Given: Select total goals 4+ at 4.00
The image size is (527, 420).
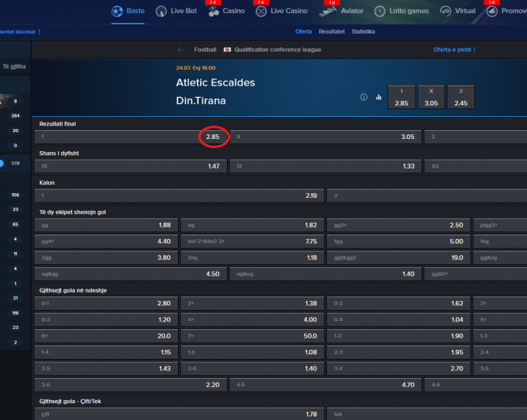Looking at the screenshot, I should click(252, 319).
